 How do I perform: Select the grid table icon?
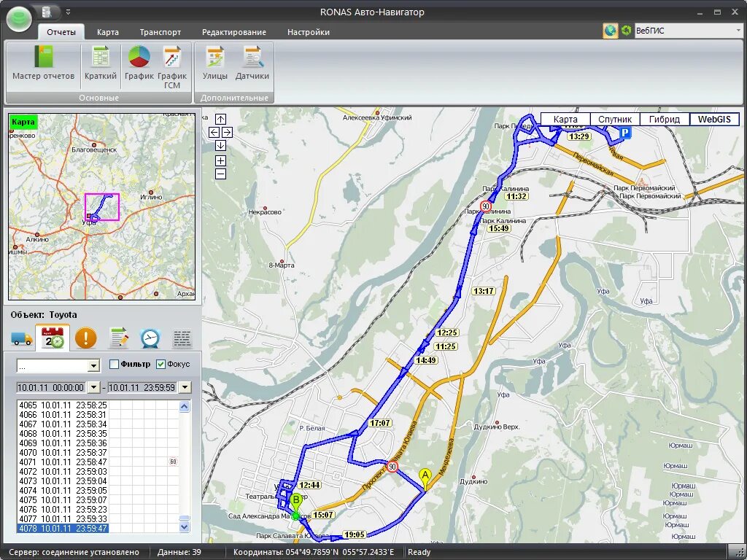coord(182,338)
